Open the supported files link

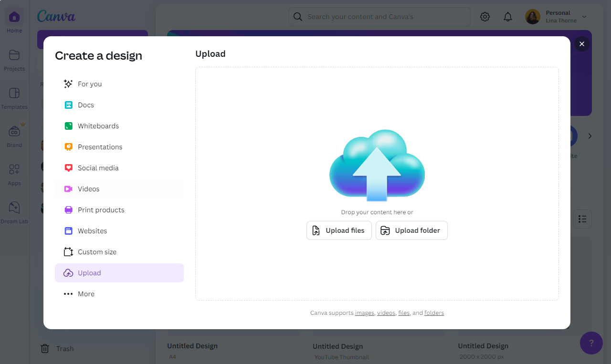[x=404, y=313]
